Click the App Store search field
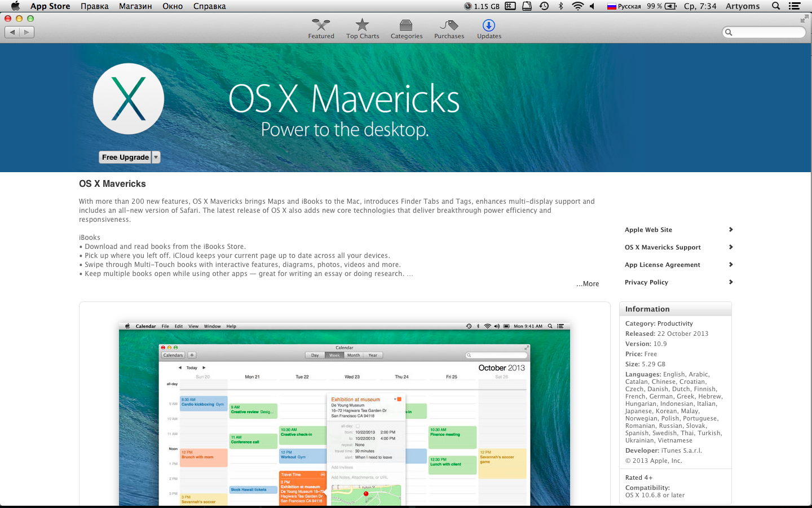Image resolution: width=812 pixels, height=508 pixels. [x=764, y=32]
